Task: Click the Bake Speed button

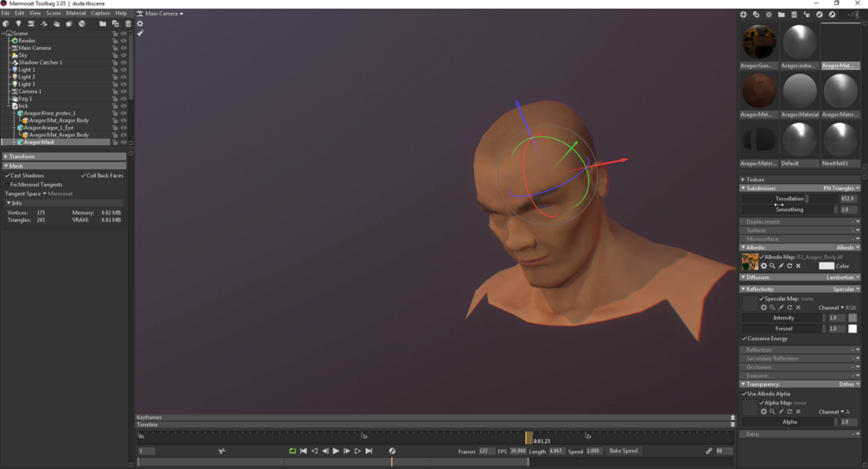Action: click(624, 451)
